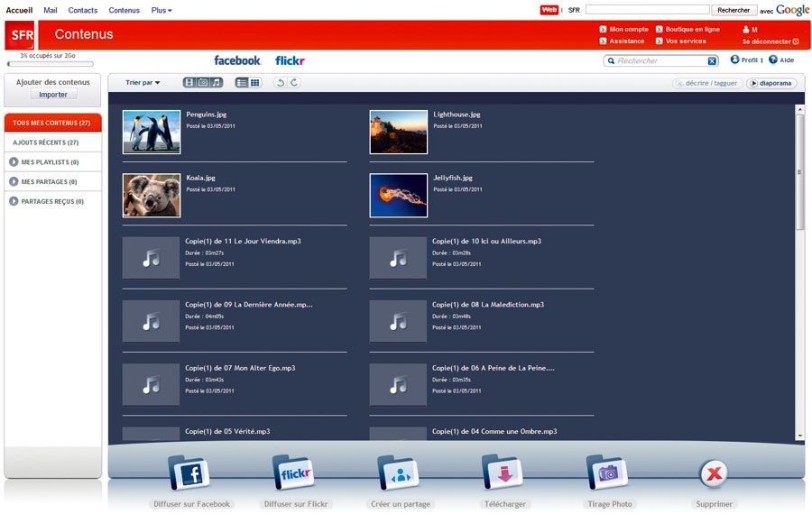Image resolution: width=812 pixels, height=514 pixels.
Task: Click the Diffuser sur Facebook folder icon
Action: [189, 473]
